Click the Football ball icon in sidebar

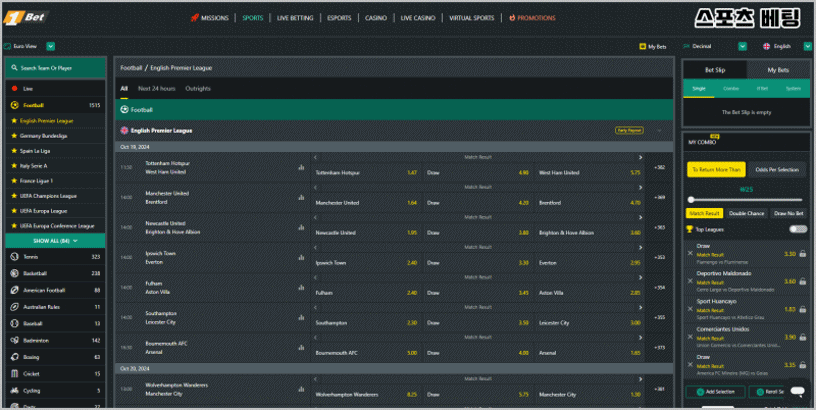[15, 105]
